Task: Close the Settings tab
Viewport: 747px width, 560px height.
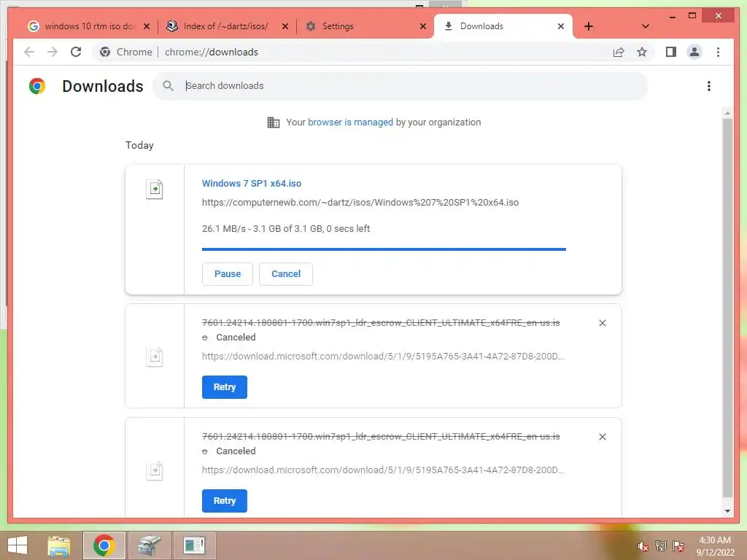Action: point(422,26)
